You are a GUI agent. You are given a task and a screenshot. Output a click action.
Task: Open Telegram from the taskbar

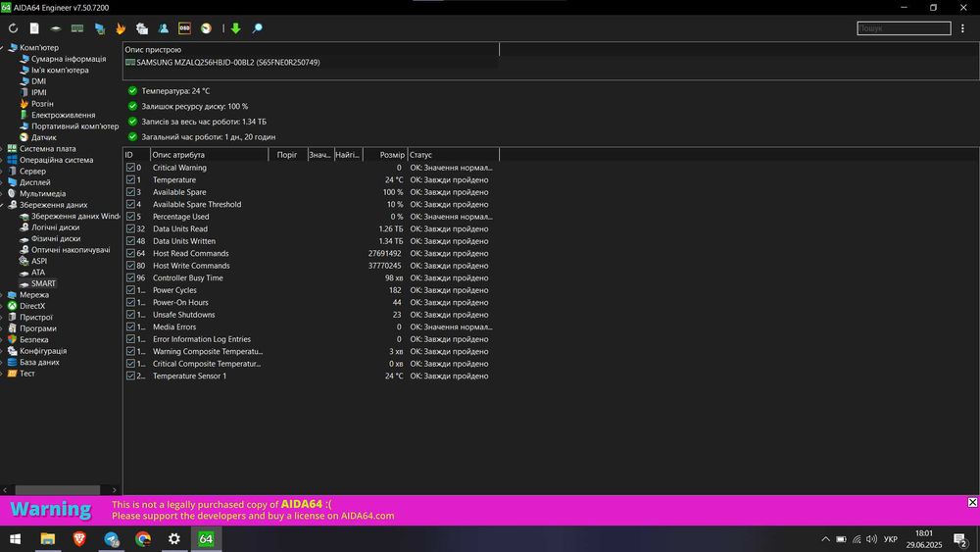(x=112, y=538)
